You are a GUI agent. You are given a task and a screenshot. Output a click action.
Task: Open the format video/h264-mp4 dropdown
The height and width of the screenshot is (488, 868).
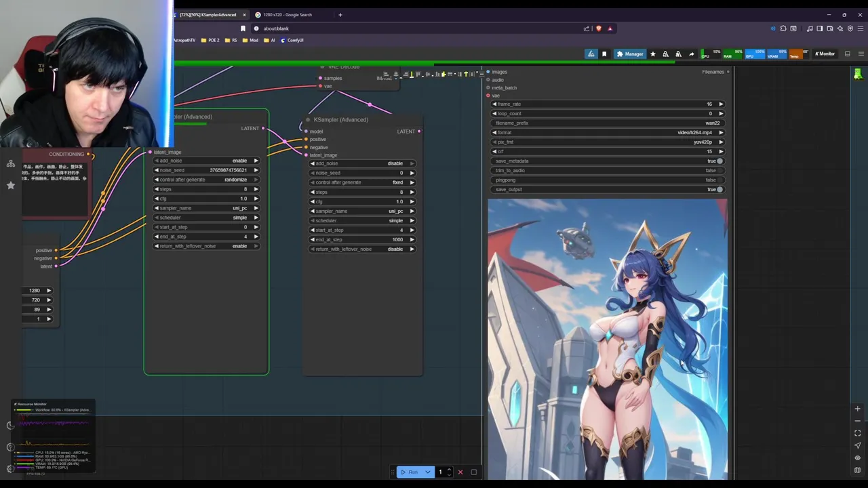point(607,132)
